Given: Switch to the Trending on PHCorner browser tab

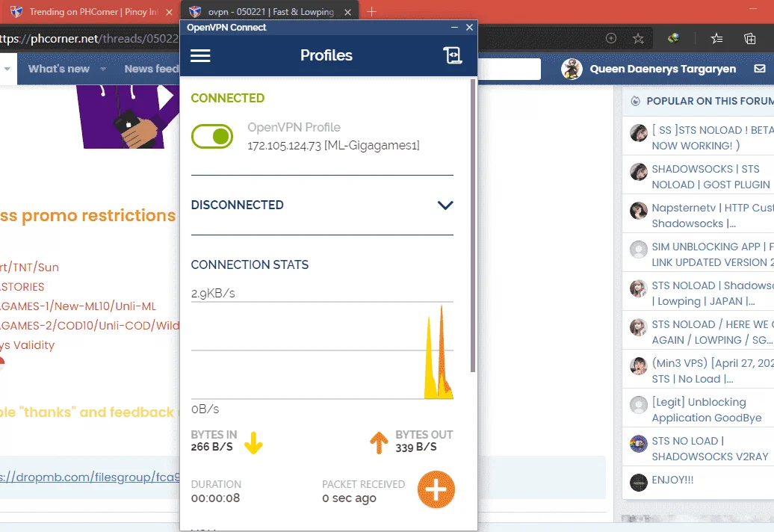Looking at the screenshot, I should click(91, 12).
